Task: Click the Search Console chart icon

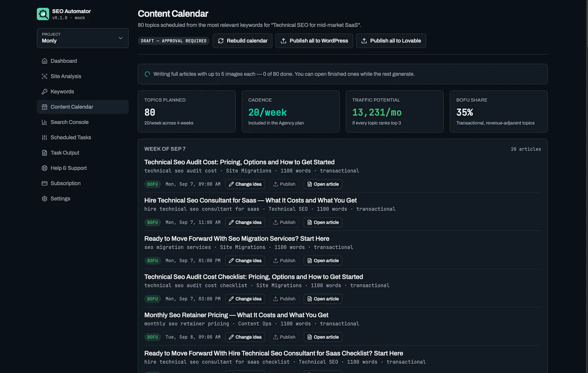Action: click(x=44, y=122)
